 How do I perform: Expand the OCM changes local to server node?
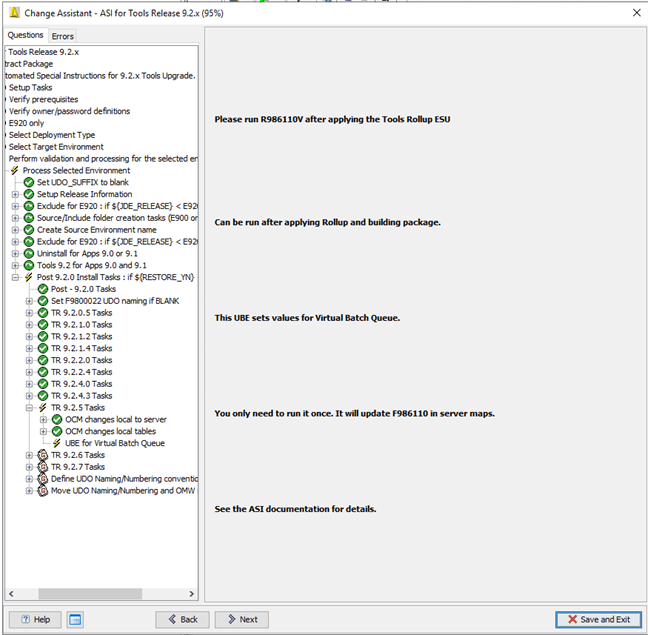[43, 419]
